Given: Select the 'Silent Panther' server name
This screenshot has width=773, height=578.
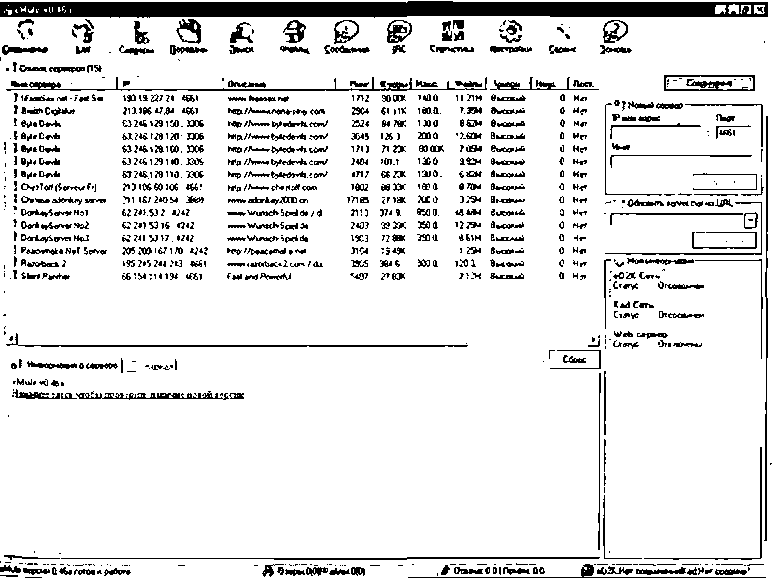Looking at the screenshot, I should pyautogui.click(x=45, y=276).
